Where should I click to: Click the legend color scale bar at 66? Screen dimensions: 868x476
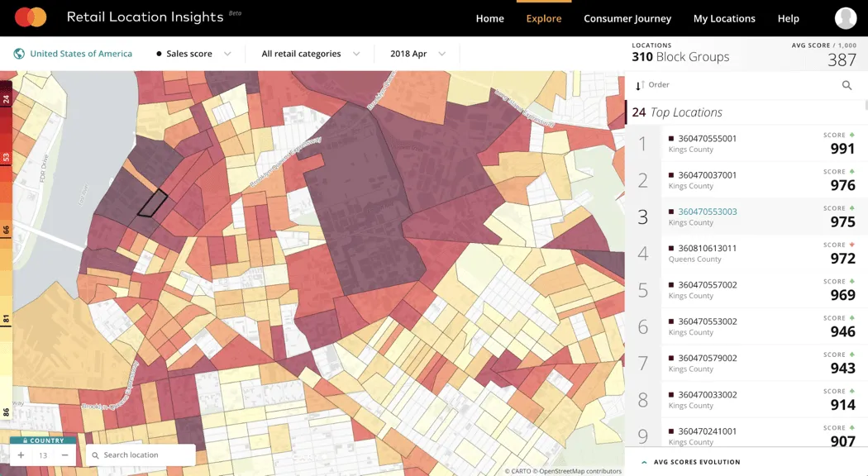(x=6, y=231)
